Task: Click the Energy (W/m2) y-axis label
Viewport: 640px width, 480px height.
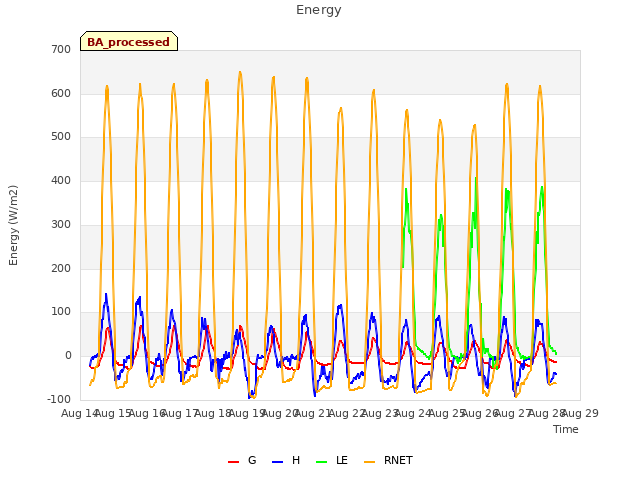Action: [x=13, y=225]
